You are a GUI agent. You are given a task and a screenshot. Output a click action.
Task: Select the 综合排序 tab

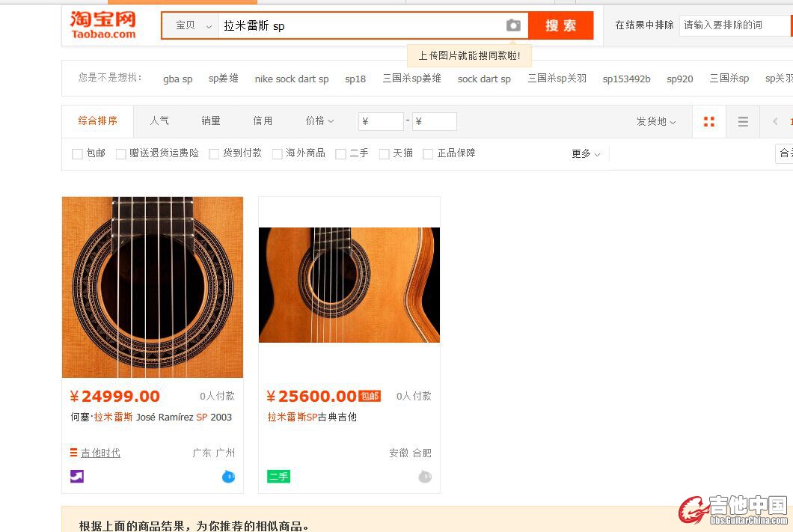click(97, 121)
